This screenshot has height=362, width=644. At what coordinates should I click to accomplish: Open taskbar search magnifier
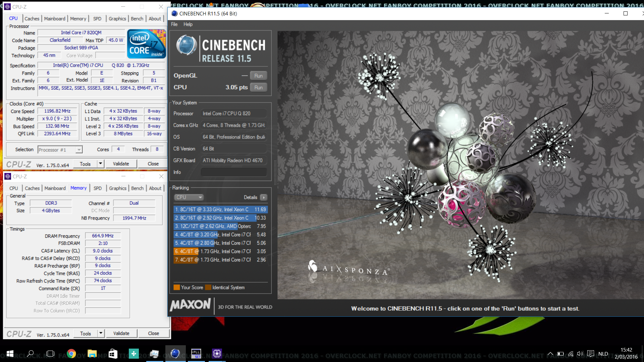(x=30, y=354)
